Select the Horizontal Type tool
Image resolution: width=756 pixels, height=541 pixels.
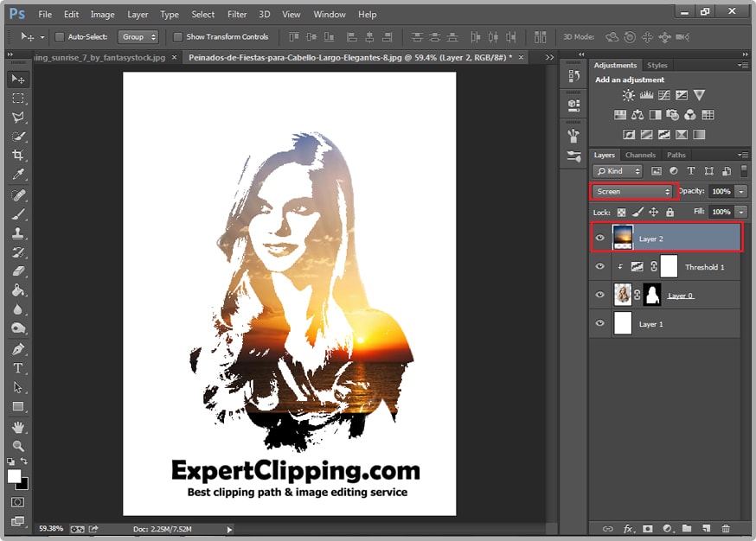pyautogui.click(x=17, y=368)
